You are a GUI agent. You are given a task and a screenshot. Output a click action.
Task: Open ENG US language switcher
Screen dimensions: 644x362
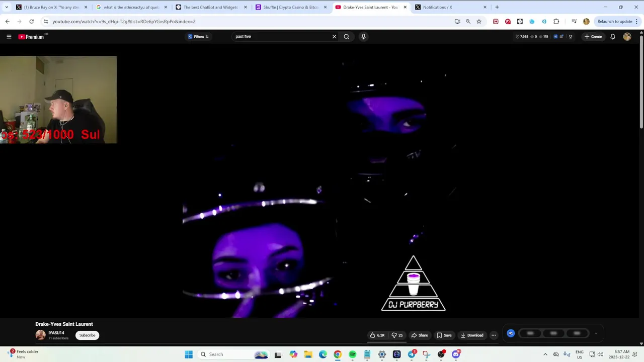click(x=580, y=354)
